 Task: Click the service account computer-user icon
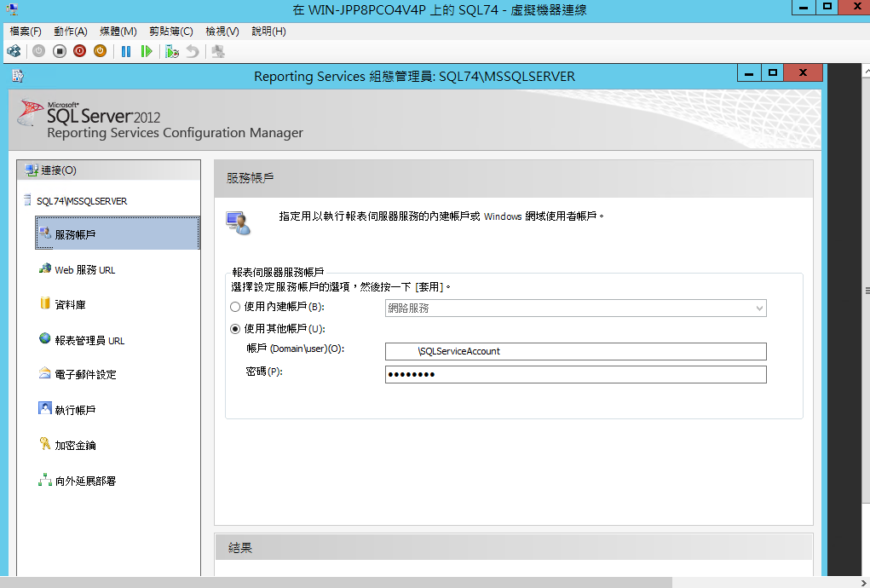[x=239, y=223]
